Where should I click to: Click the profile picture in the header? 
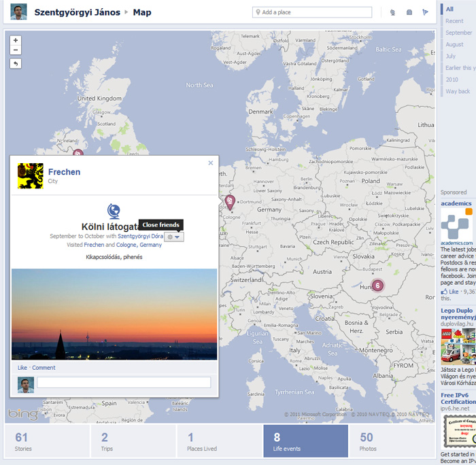tap(18, 12)
